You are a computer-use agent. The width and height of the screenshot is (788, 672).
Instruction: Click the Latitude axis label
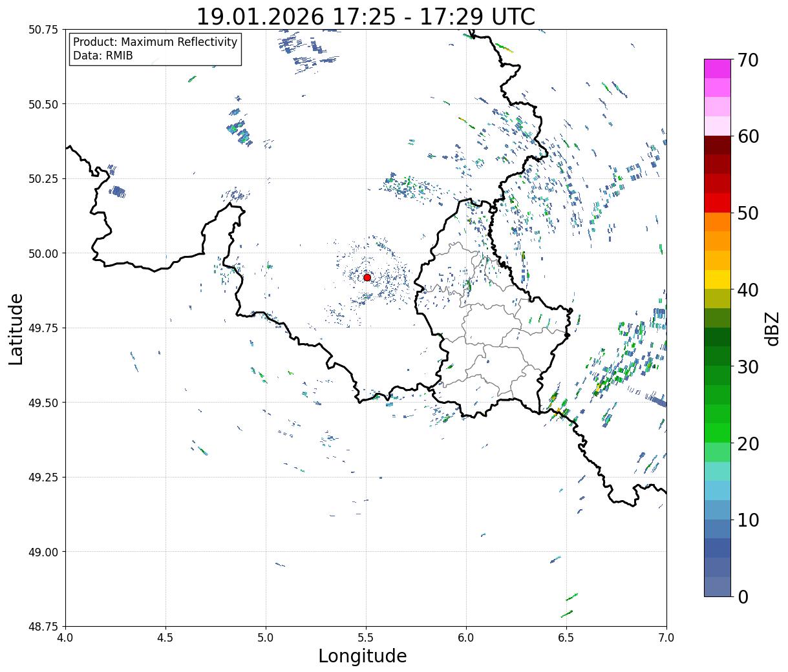click(x=16, y=328)
